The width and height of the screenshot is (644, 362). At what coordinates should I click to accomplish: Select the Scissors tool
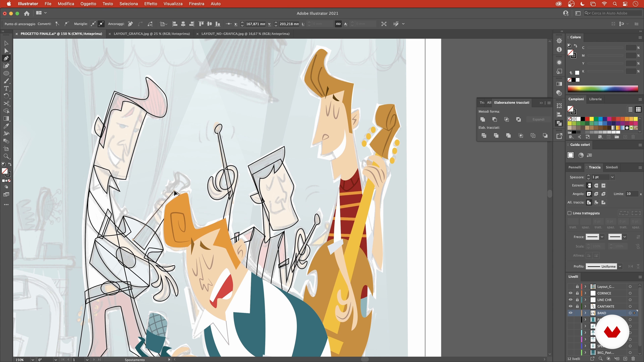6,103
